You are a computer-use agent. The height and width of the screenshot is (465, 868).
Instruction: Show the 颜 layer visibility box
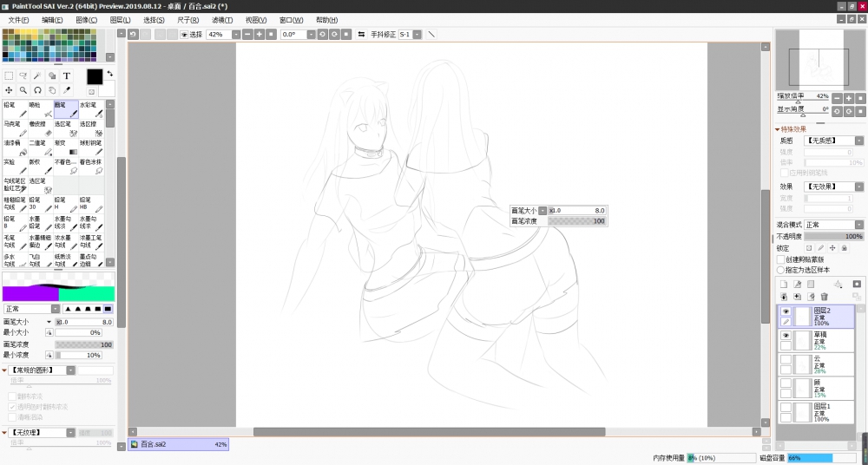pyautogui.click(x=786, y=383)
